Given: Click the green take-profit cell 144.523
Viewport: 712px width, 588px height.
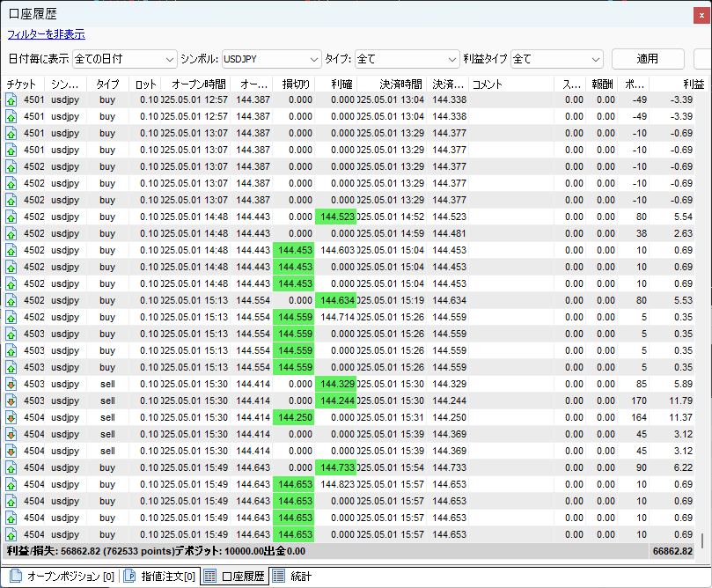Looking at the screenshot, I should coord(336,217).
